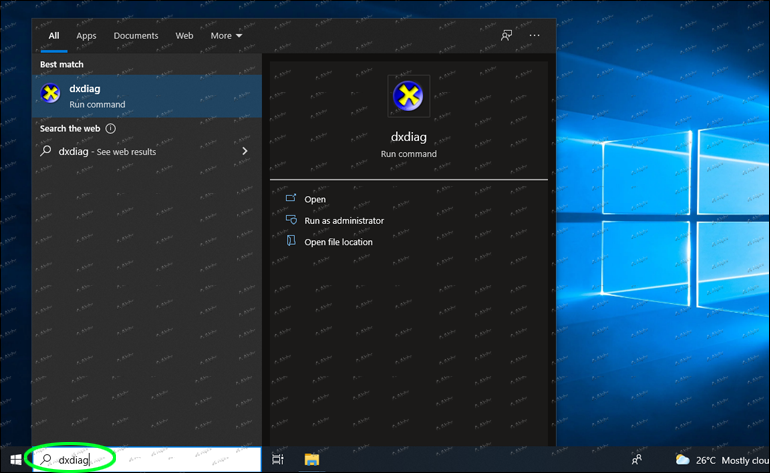Open the search options ellipsis menu

[x=534, y=35]
